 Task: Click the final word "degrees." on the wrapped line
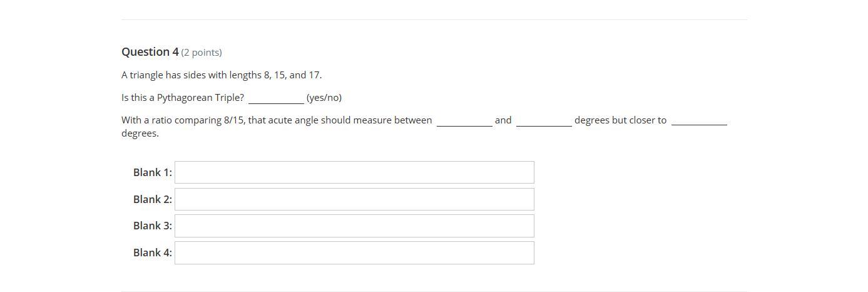[140, 133]
